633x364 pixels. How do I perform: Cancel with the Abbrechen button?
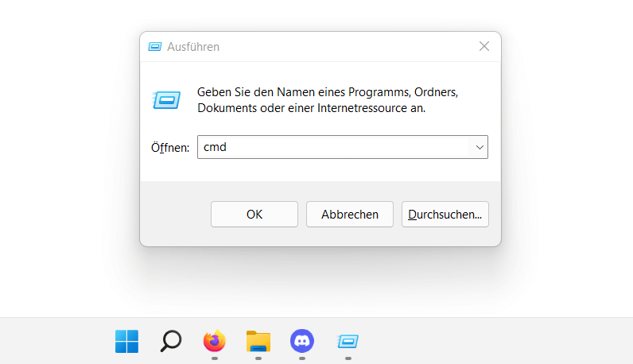coord(350,215)
